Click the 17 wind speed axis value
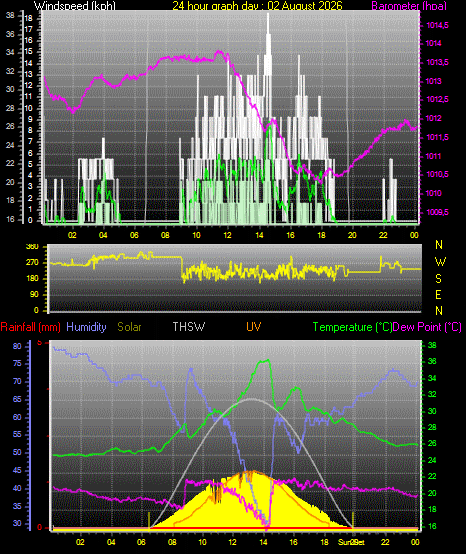466x554 pixels. point(28,30)
